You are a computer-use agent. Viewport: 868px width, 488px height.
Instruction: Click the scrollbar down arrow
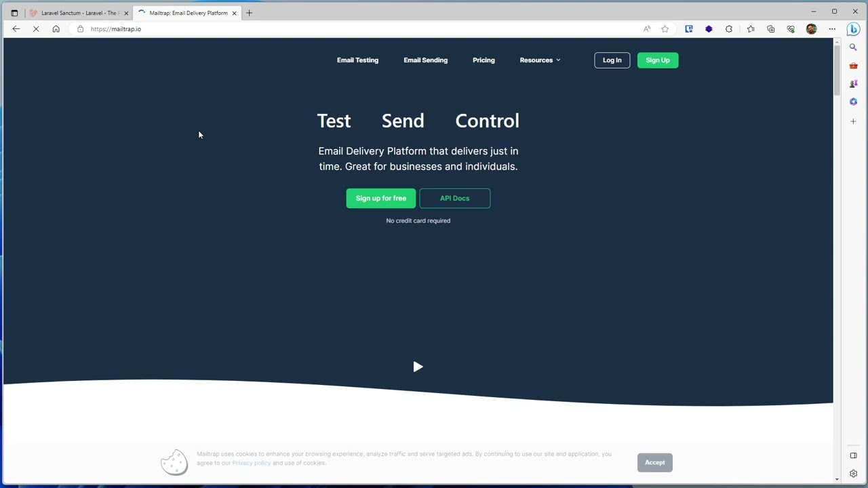click(837, 479)
